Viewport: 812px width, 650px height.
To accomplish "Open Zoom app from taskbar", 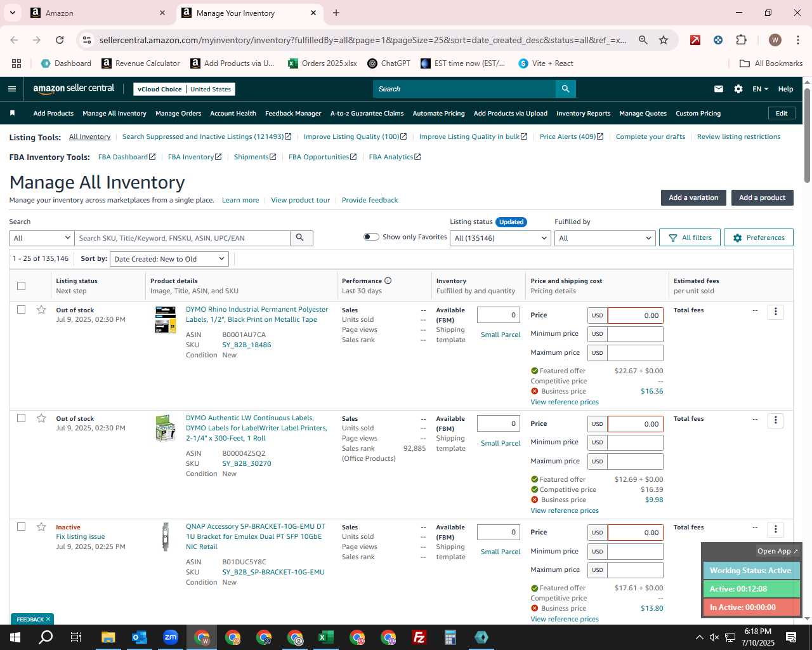I will tap(171, 637).
